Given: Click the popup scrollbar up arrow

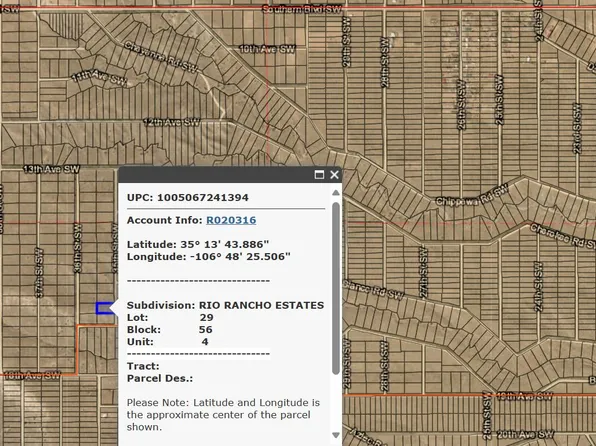Looking at the screenshot, I should (336, 193).
